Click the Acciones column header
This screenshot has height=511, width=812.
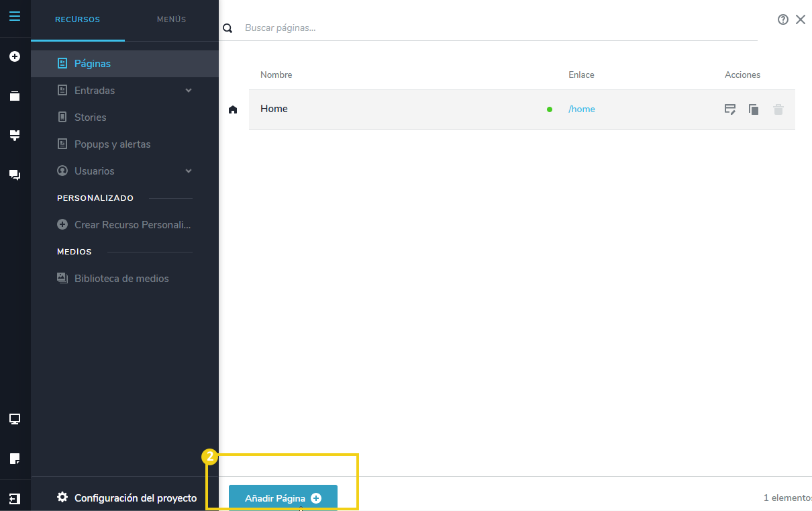pyautogui.click(x=743, y=75)
